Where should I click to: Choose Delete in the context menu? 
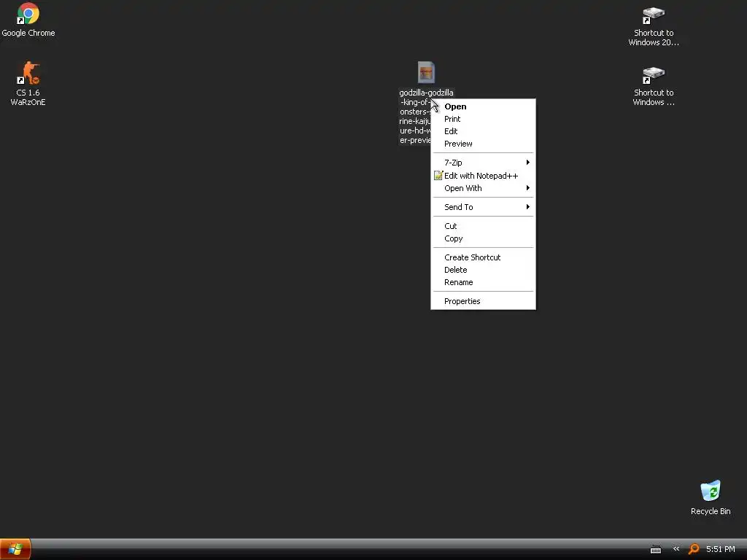point(483,270)
